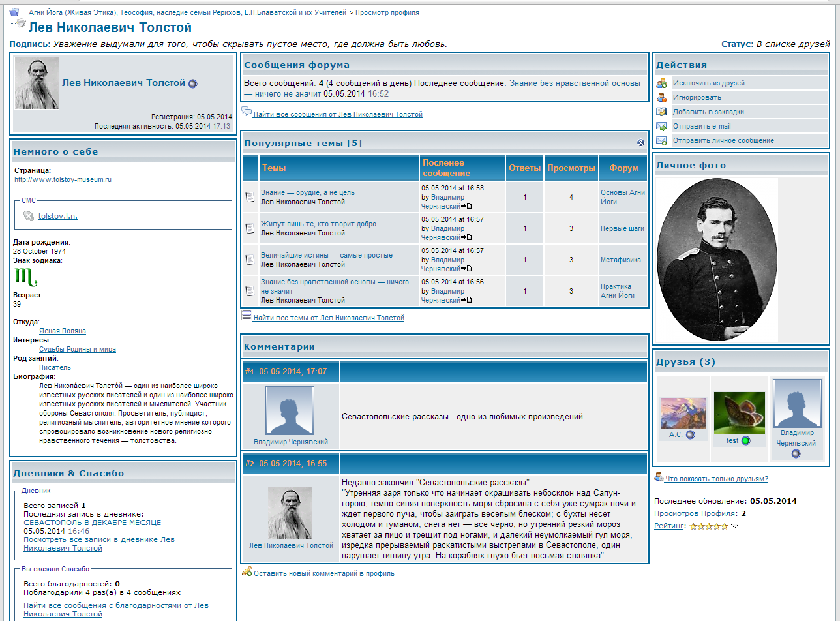This screenshot has width=840, height=621.
Task: Click Просмотров Профиля link
Action: (695, 513)
